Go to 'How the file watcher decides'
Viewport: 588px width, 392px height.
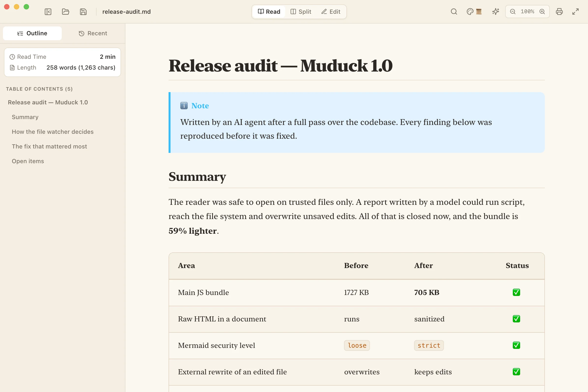tap(52, 132)
